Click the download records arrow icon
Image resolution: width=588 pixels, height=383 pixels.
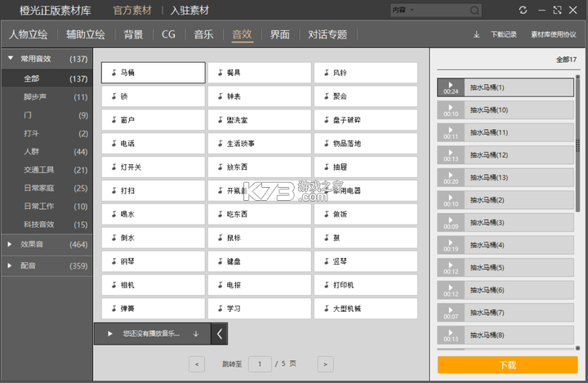click(x=476, y=34)
